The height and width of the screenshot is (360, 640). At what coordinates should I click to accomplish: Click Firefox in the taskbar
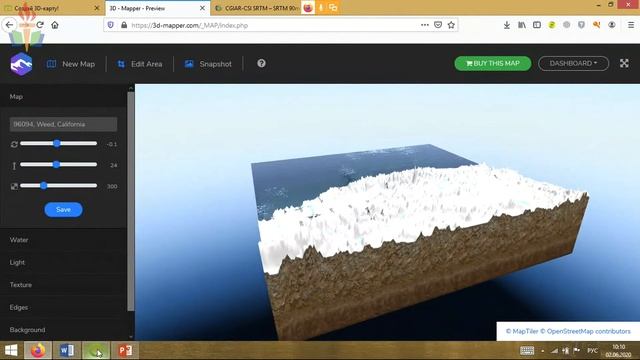pyautogui.click(x=38, y=350)
